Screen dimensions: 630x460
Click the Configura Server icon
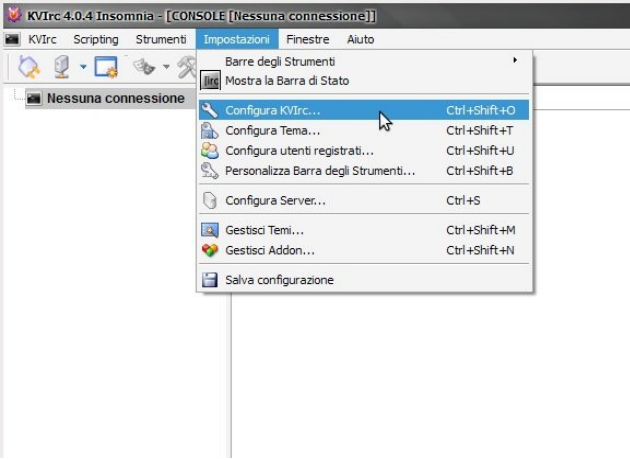(x=210, y=200)
